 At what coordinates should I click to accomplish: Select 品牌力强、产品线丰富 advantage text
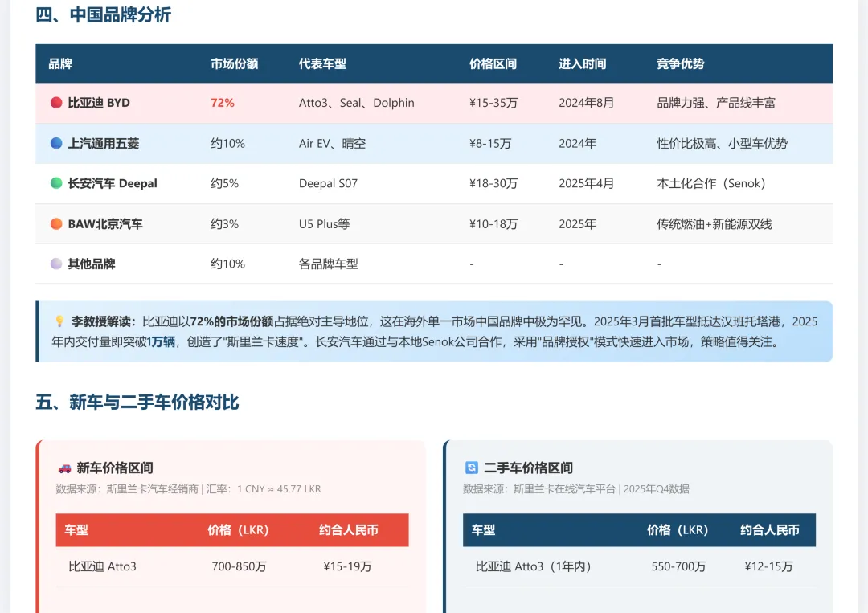point(716,103)
